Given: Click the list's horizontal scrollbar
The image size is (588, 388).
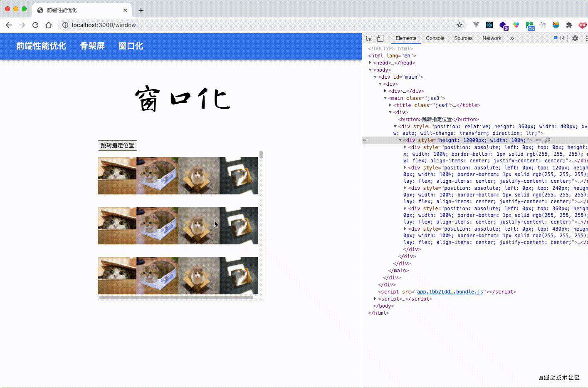Looking at the screenshot, I should [x=176, y=298].
